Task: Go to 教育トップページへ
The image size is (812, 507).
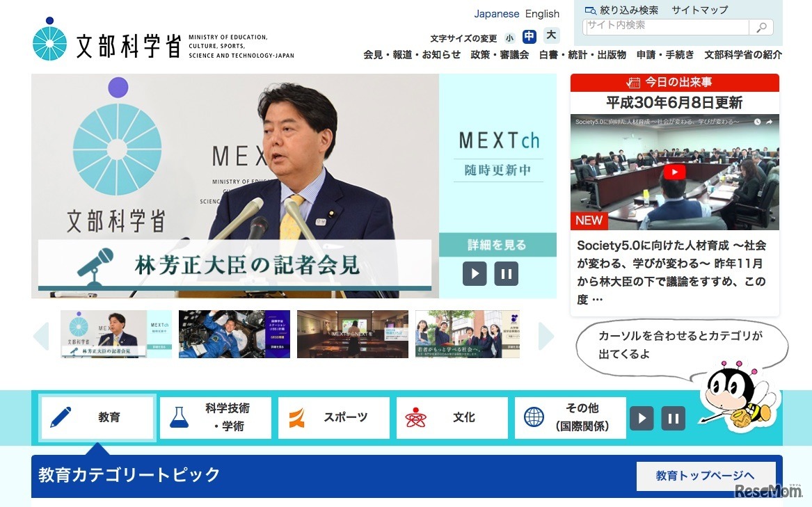Action: click(706, 476)
